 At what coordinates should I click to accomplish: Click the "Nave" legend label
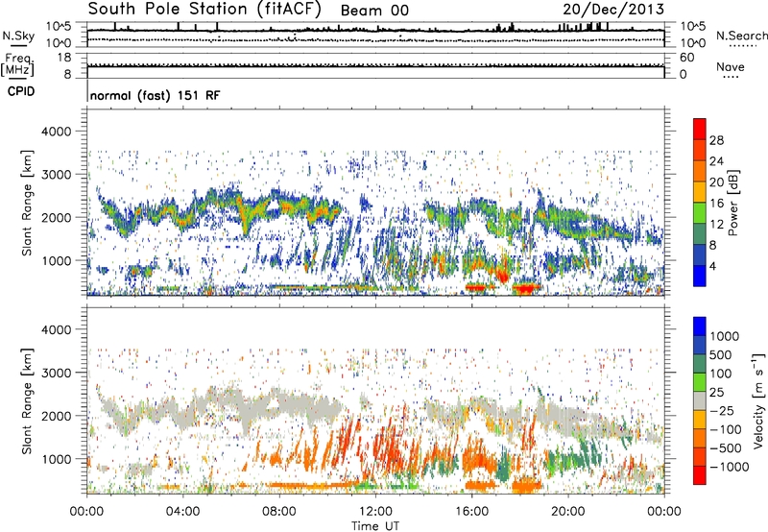(730, 66)
